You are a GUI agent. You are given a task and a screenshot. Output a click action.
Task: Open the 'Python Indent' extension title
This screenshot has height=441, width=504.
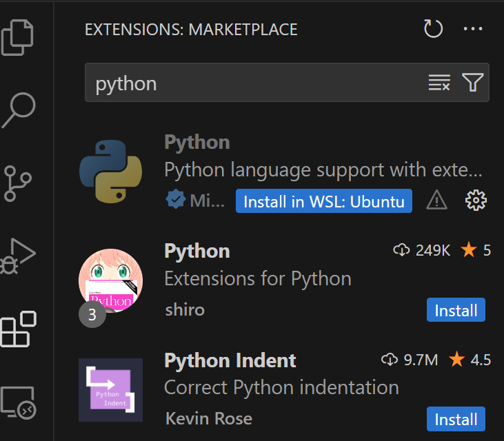click(x=230, y=360)
